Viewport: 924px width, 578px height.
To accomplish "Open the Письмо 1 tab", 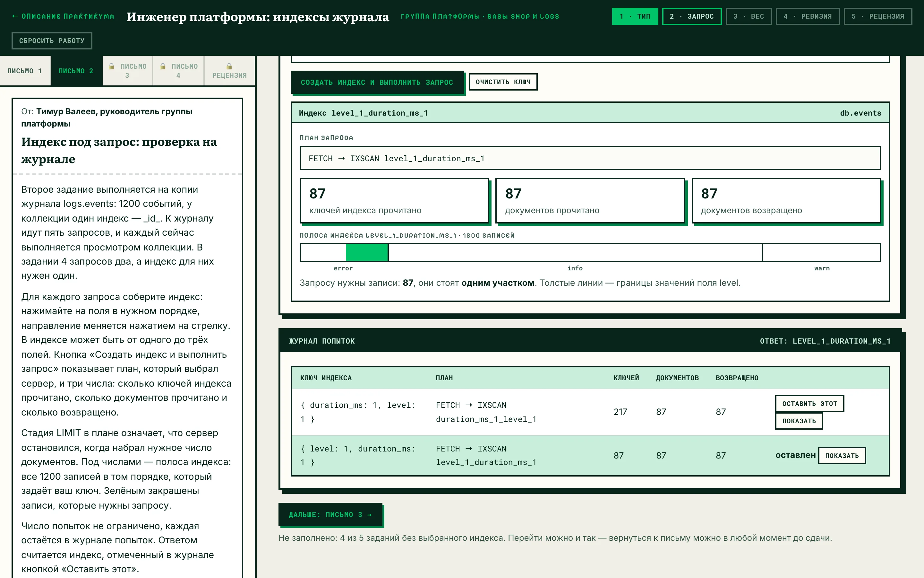I will (x=25, y=71).
